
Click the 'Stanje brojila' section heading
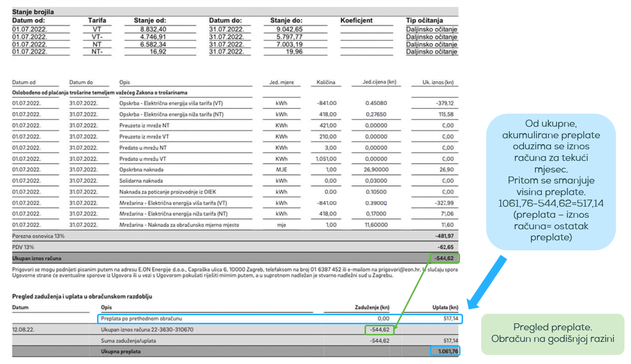coord(33,12)
